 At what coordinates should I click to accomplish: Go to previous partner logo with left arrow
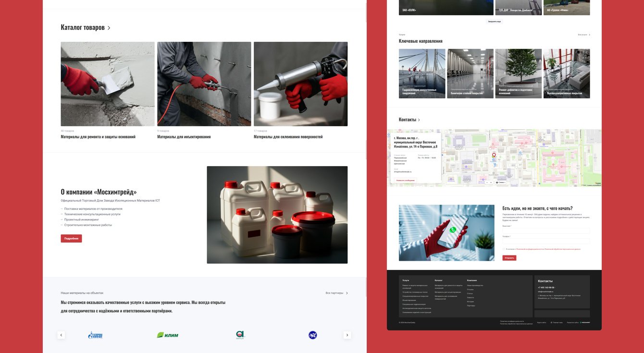coord(61,335)
